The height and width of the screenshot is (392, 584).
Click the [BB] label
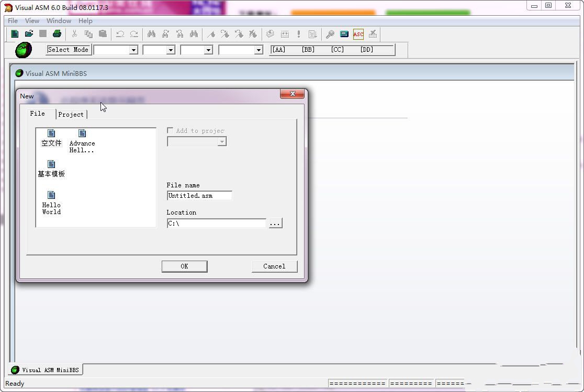(308, 50)
